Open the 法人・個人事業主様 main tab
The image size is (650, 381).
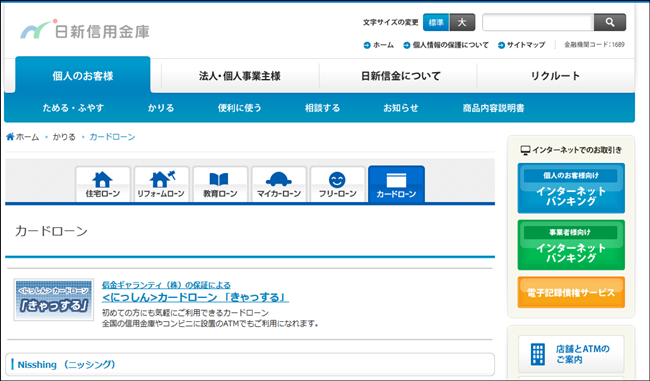point(240,76)
